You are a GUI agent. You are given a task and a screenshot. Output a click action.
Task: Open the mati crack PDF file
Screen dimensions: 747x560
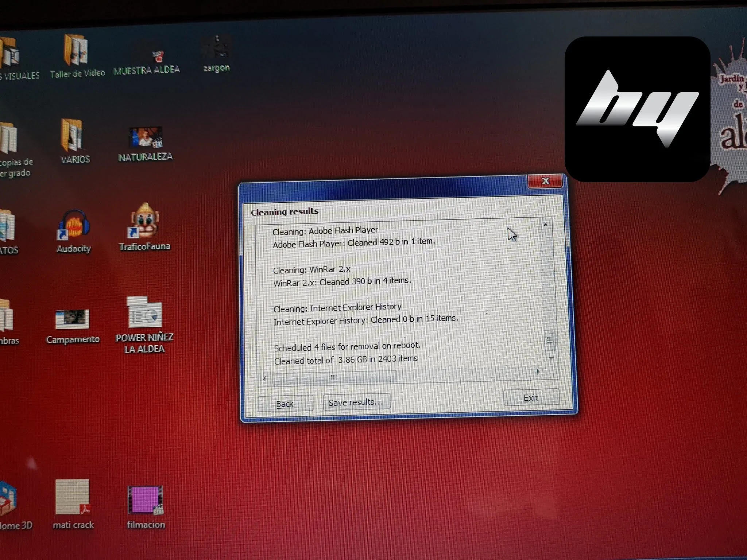pos(73,497)
